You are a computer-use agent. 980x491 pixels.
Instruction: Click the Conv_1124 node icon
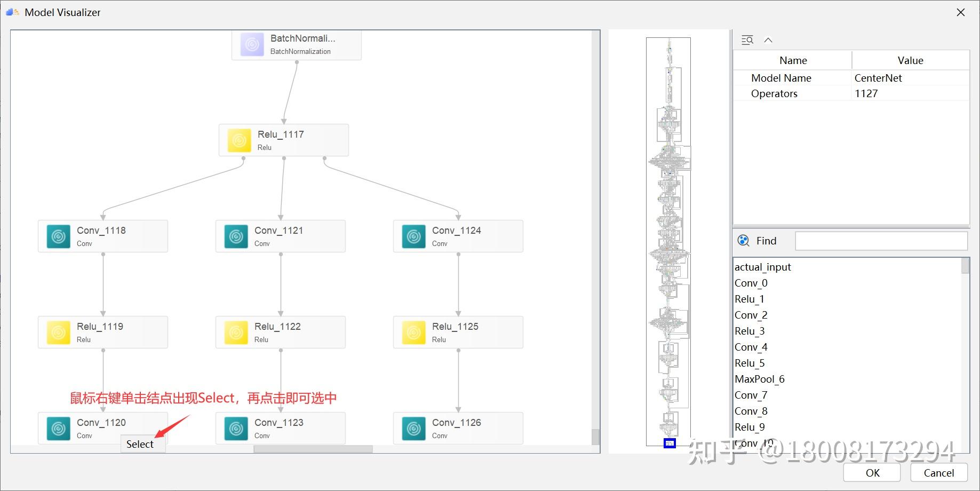(413, 236)
